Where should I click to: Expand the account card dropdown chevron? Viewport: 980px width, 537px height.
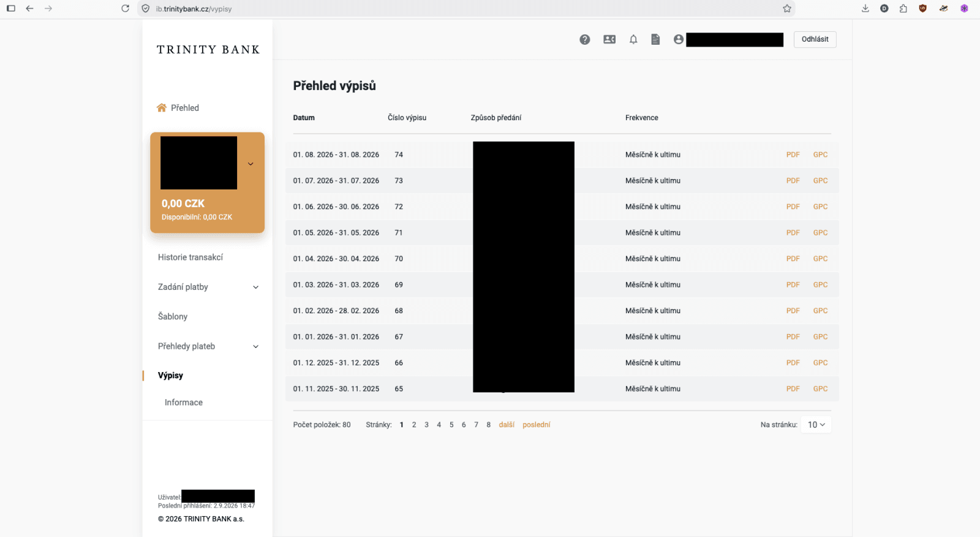(251, 164)
